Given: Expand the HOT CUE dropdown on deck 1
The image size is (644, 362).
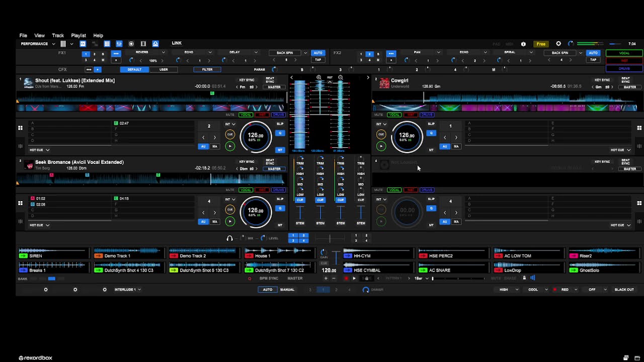Looking at the screenshot, I should click(40, 150).
